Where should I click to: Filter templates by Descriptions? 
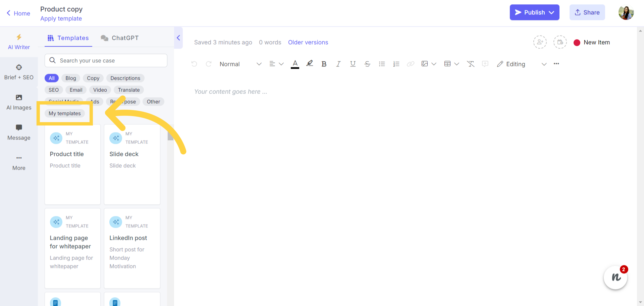(125, 78)
